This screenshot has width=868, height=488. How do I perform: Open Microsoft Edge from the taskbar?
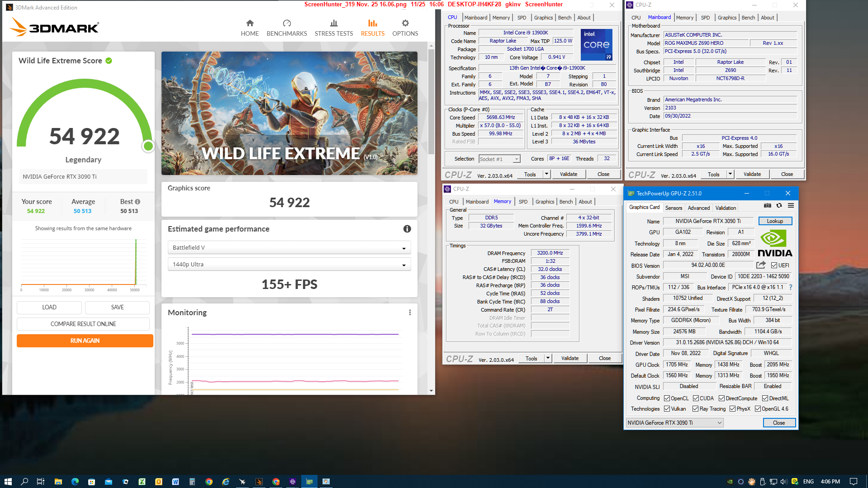(75, 482)
